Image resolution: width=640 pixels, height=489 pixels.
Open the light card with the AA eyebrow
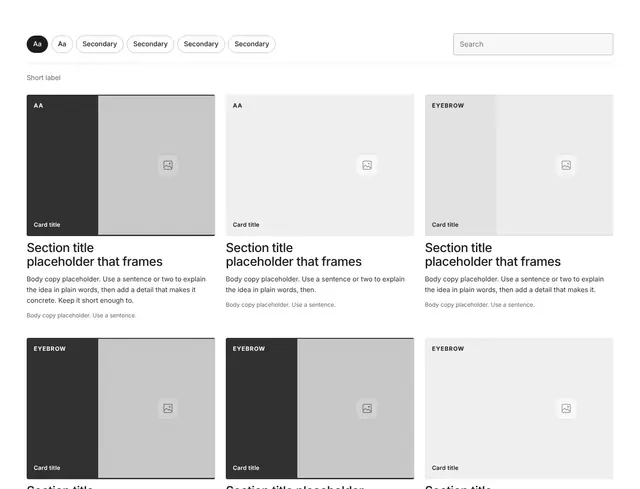[320, 165]
